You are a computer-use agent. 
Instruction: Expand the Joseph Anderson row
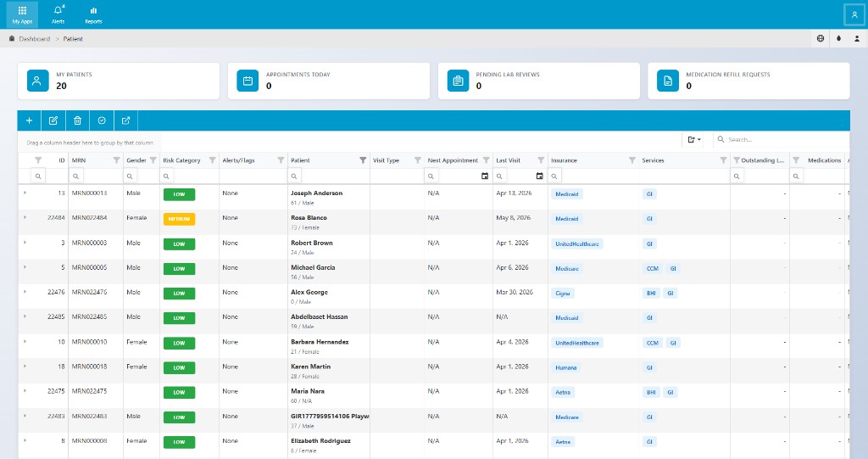point(25,193)
